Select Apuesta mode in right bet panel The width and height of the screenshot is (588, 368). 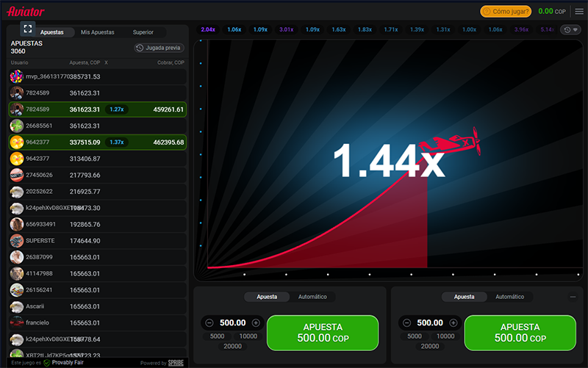click(x=465, y=297)
